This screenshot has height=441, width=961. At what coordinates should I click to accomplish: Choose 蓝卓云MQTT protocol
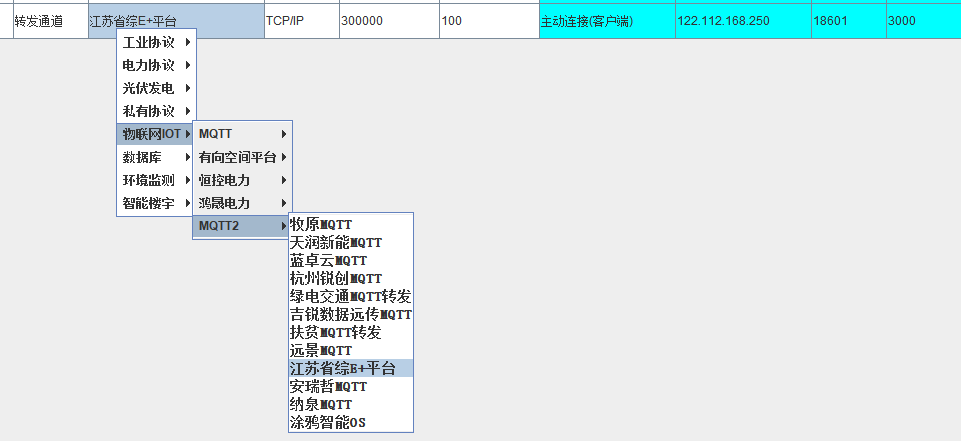[x=351, y=260]
